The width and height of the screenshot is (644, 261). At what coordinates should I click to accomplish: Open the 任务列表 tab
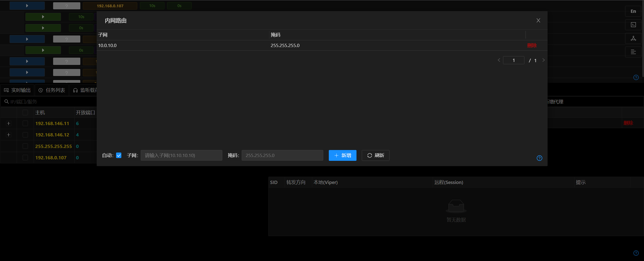(52, 90)
